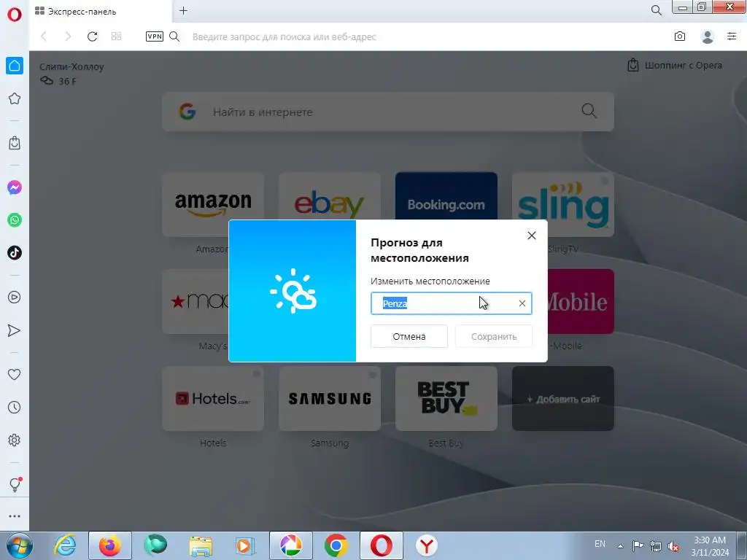Open the eBay speed dial tile
The width and height of the screenshot is (747, 560).
pyautogui.click(x=330, y=197)
